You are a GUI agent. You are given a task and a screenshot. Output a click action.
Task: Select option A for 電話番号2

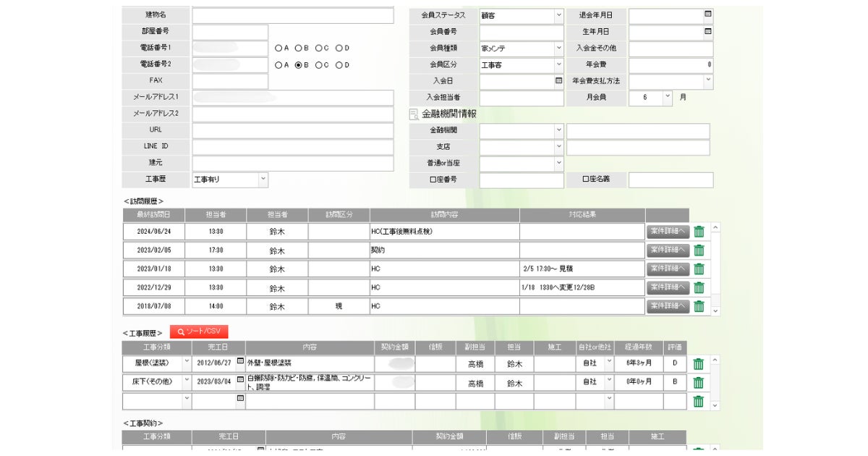click(x=278, y=64)
